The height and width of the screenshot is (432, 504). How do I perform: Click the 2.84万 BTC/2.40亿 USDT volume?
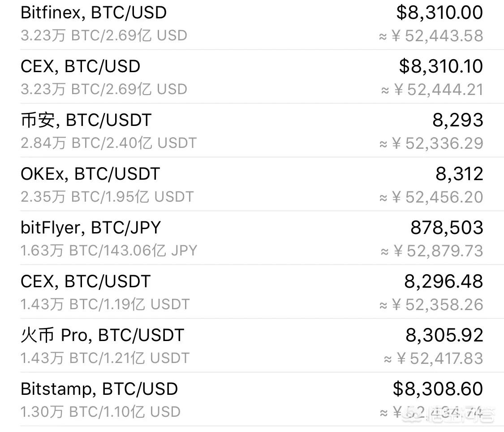(108, 143)
